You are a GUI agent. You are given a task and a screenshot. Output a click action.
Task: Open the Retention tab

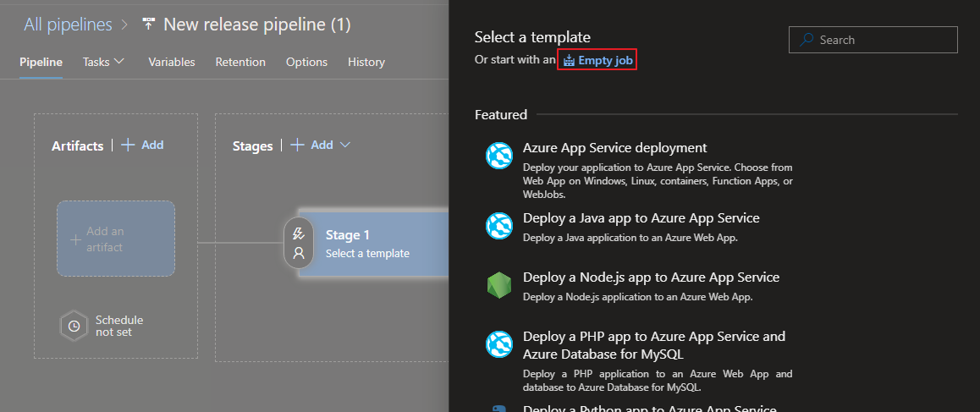click(x=240, y=62)
